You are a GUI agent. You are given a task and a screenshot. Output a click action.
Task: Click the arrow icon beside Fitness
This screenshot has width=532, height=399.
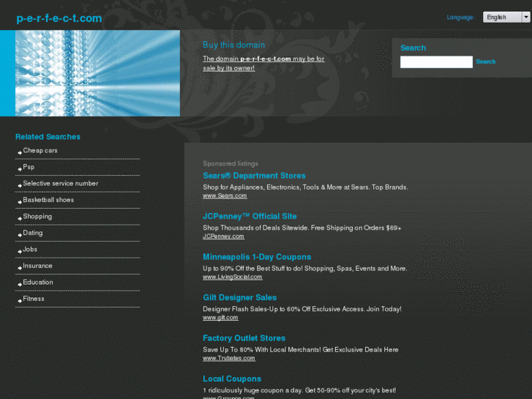(x=20, y=301)
